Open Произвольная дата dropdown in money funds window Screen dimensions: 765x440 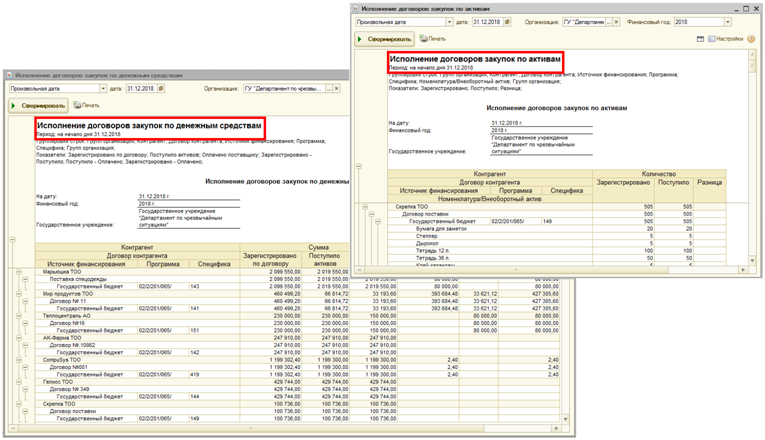pos(103,88)
